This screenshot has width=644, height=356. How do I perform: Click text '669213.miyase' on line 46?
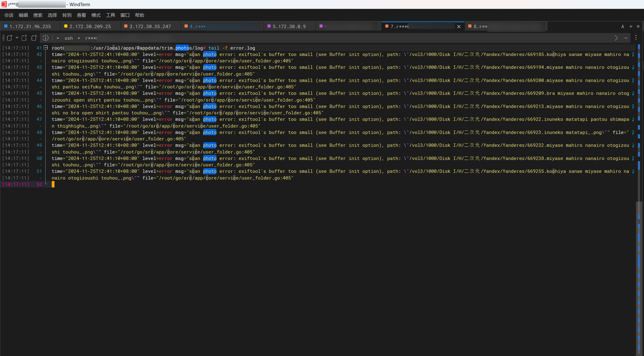pos(545,106)
